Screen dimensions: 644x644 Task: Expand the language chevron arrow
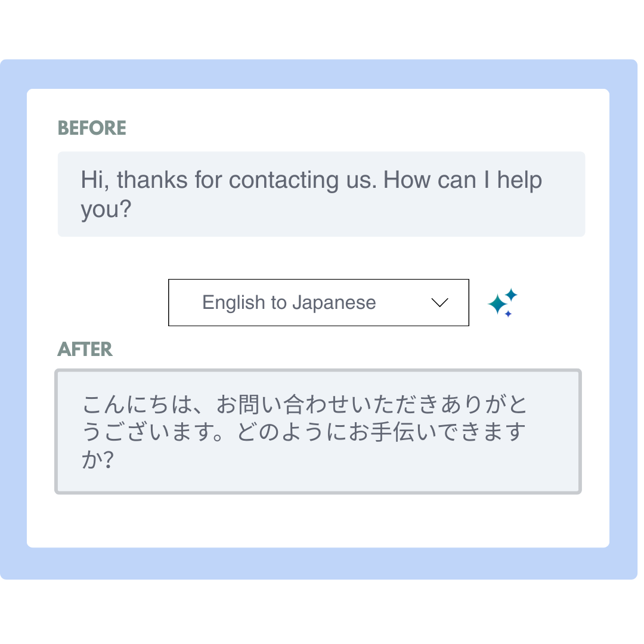pyautogui.click(x=439, y=303)
